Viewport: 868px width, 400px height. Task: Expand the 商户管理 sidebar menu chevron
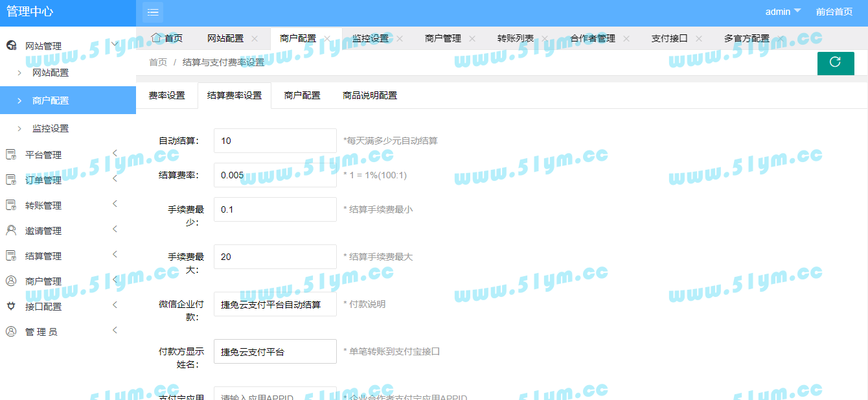115,279
